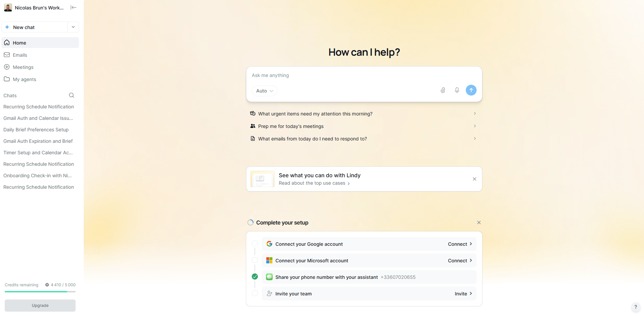Select Prep me for today's meetings
644x316 pixels.
[x=364, y=126]
